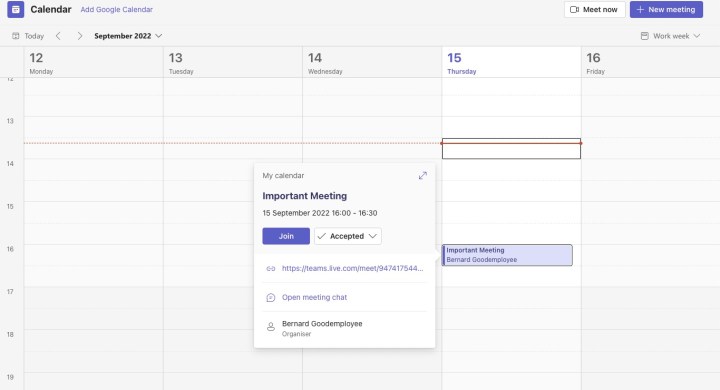The width and height of the screenshot is (720, 390).
Task: Click the organiser person icon
Action: coord(271,327)
